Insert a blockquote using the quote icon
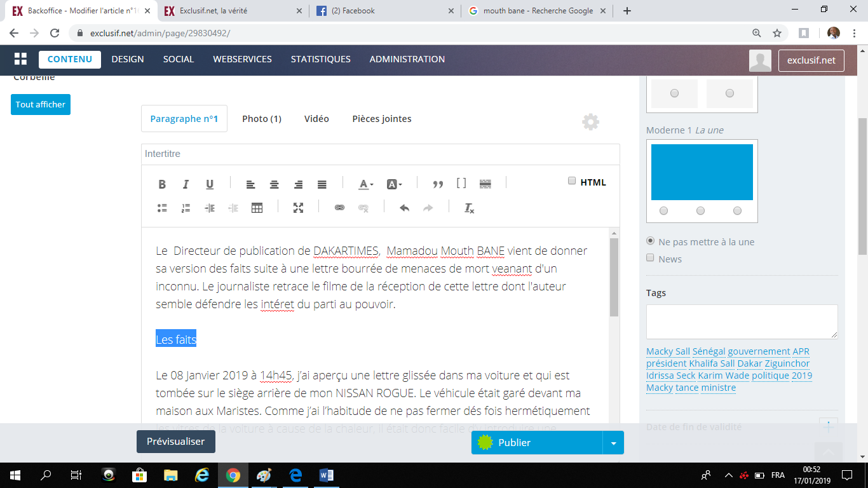The width and height of the screenshot is (868, 488). coord(438,184)
